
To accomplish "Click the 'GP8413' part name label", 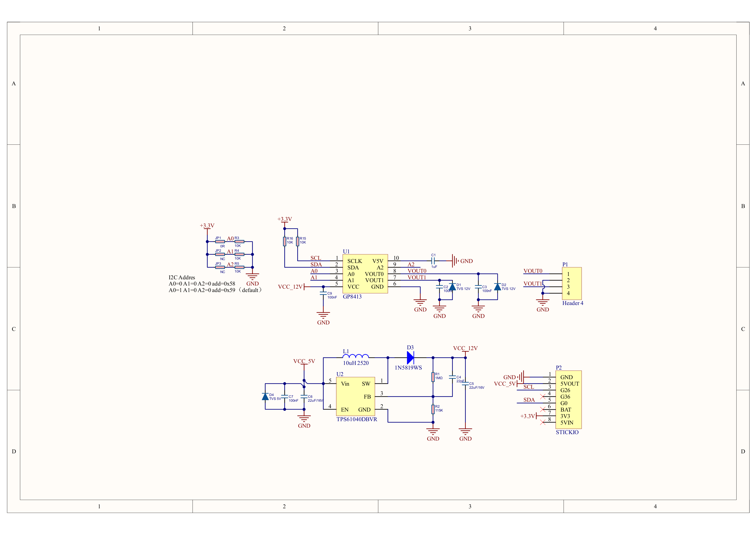I will coord(352,296).
